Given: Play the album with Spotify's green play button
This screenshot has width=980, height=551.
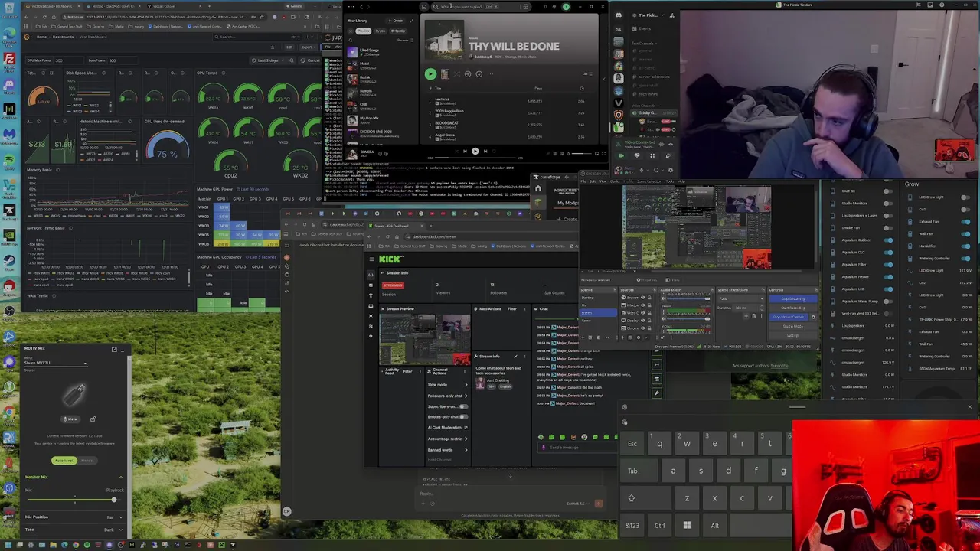Looking at the screenshot, I should 430,74.
